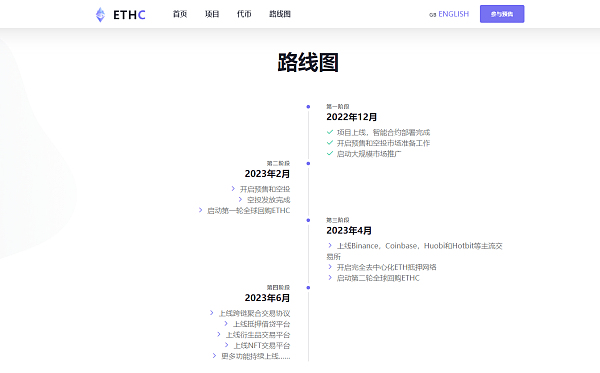
Task: Click the chevron beside 上线NFT交易平台
Action: [227, 345]
